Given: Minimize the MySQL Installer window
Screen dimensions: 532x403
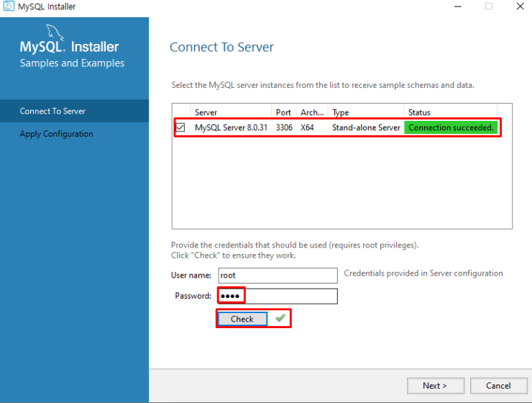Looking at the screenshot, I should 458,6.
